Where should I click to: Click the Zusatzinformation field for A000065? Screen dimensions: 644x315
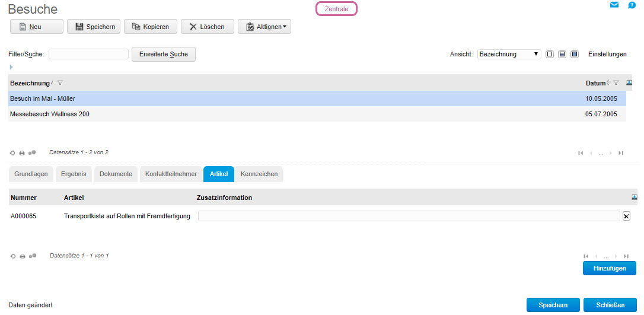[x=409, y=217]
